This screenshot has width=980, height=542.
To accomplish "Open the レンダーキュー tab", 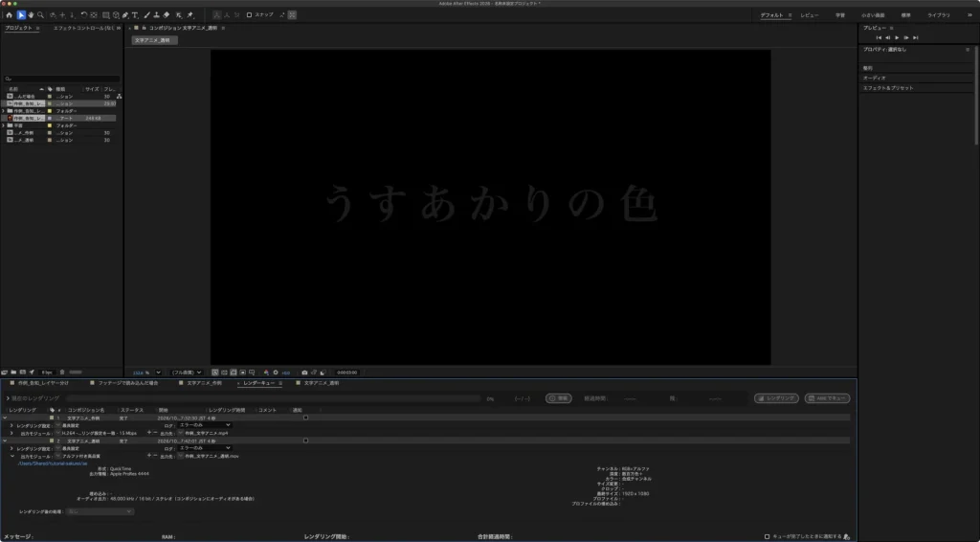I will (x=258, y=383).
